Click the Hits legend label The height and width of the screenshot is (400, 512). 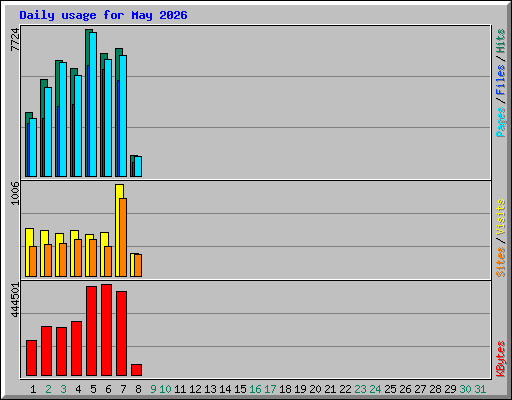click(500, 41)
